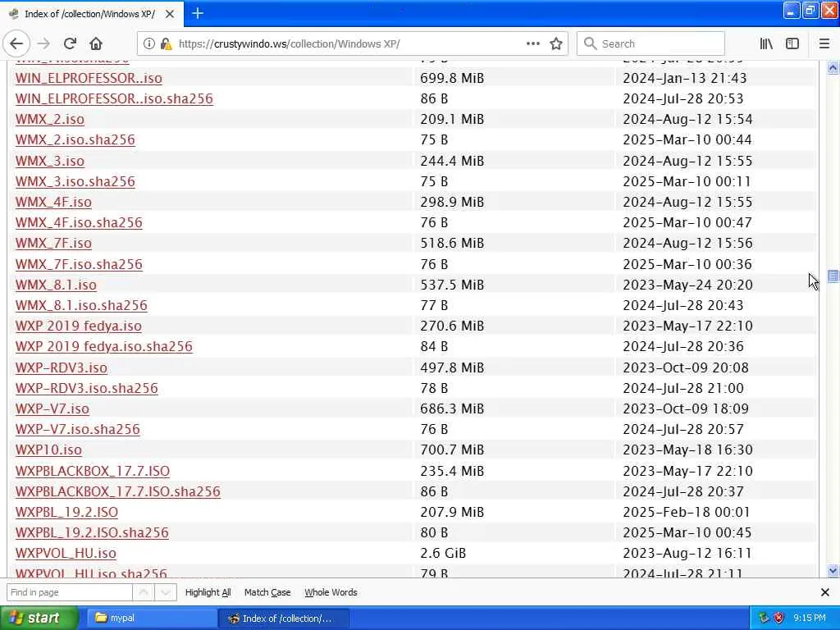840x630 pixels.
Task: Open WXP-V7.iso.sha256 link
Action: click(x=78, y=429)
